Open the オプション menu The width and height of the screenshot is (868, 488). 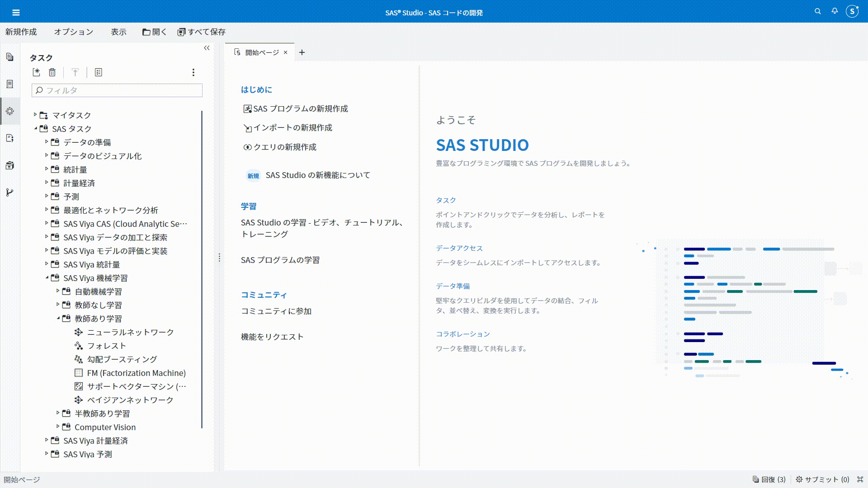(73, 32)
